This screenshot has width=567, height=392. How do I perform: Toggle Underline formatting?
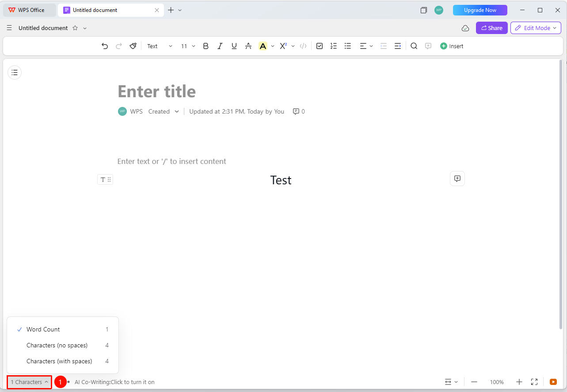click(x=234, y=46)
